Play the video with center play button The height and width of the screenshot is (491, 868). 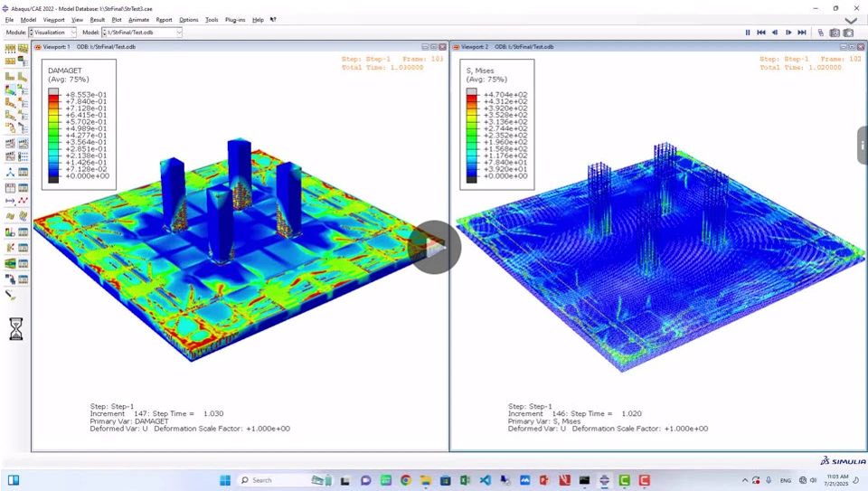pos(434,247)
